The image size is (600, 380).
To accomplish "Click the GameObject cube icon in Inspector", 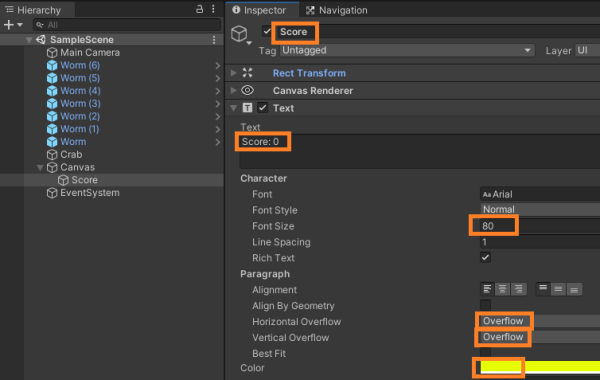I will tap(240, 34).
